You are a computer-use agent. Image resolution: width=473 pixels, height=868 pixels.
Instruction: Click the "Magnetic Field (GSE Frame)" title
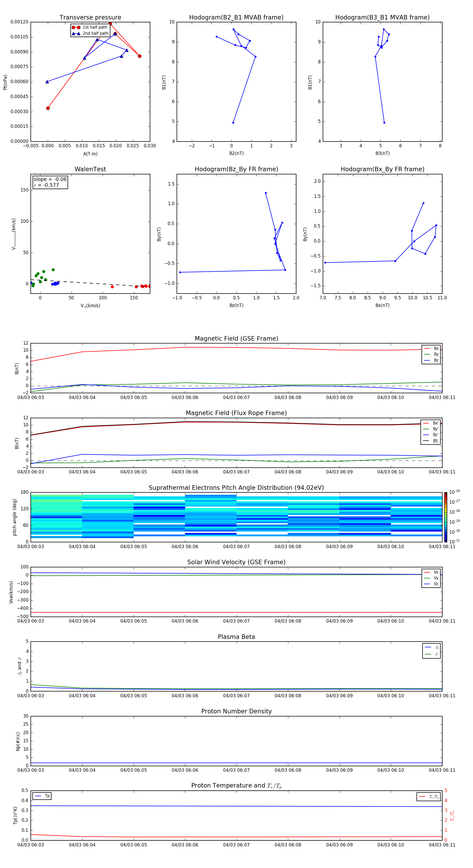(x=236, y=339)
